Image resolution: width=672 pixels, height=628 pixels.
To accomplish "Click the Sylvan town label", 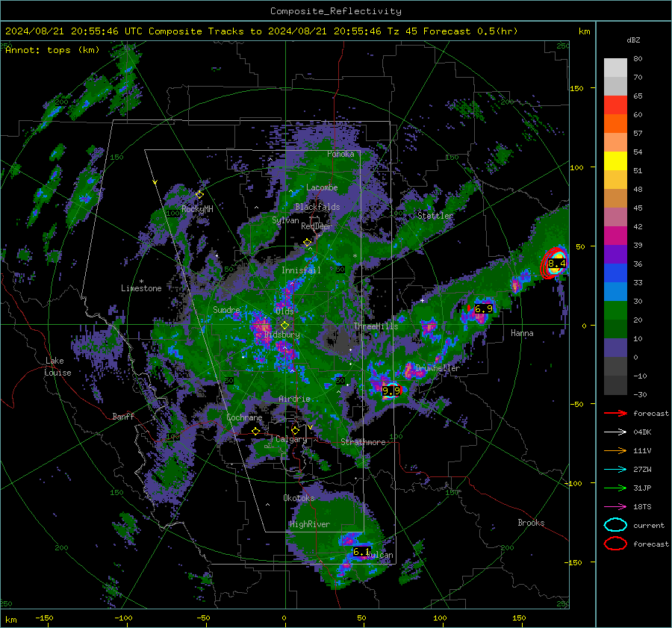I will 285,220.
